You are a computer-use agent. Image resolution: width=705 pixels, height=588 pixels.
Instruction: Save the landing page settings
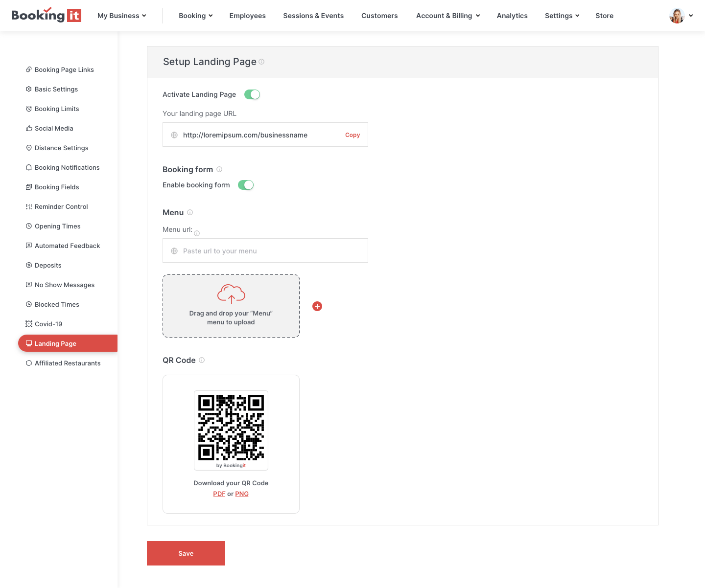pos(186,553)
